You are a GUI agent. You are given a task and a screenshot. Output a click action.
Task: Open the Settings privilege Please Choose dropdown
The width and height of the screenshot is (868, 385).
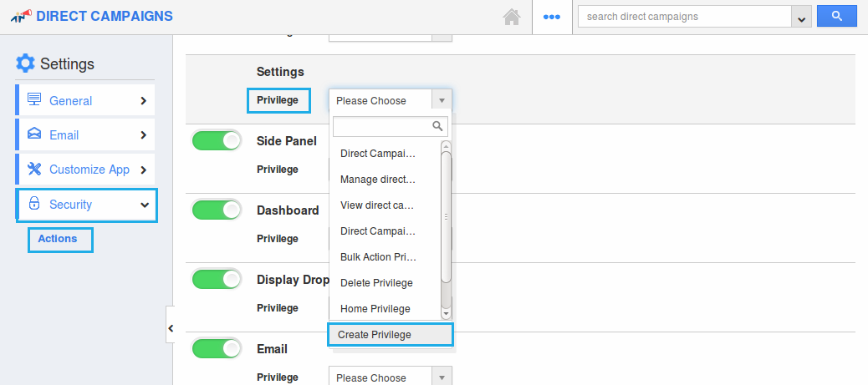click(x=390, y=101)
